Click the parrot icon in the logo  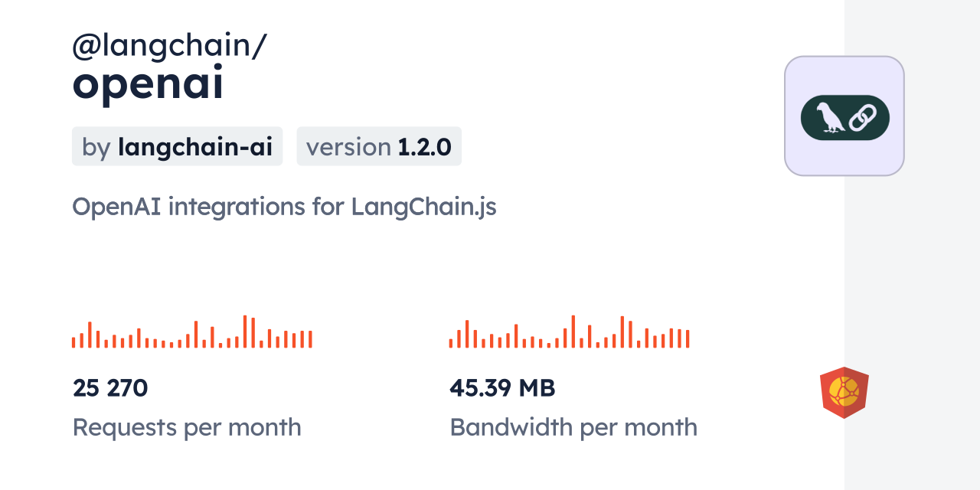point(828,118)
